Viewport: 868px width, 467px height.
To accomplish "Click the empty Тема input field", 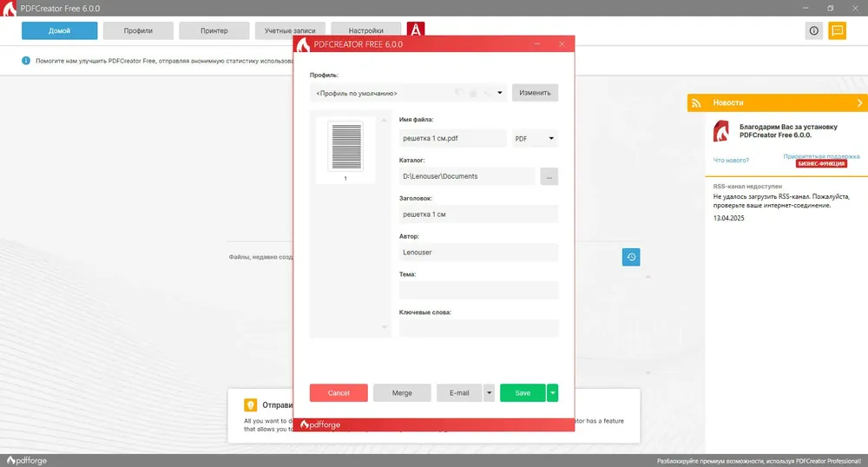I will tap(478, 290).
